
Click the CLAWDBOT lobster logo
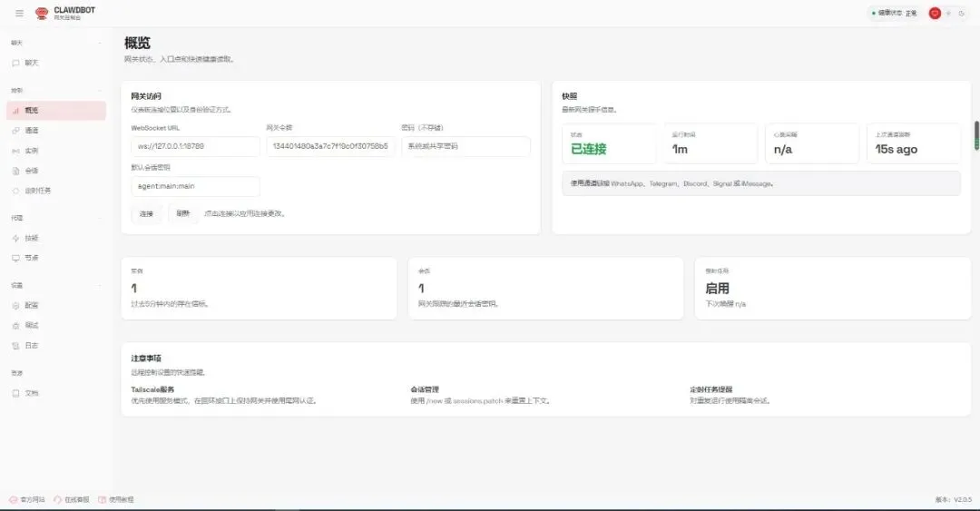coord(42,13)
